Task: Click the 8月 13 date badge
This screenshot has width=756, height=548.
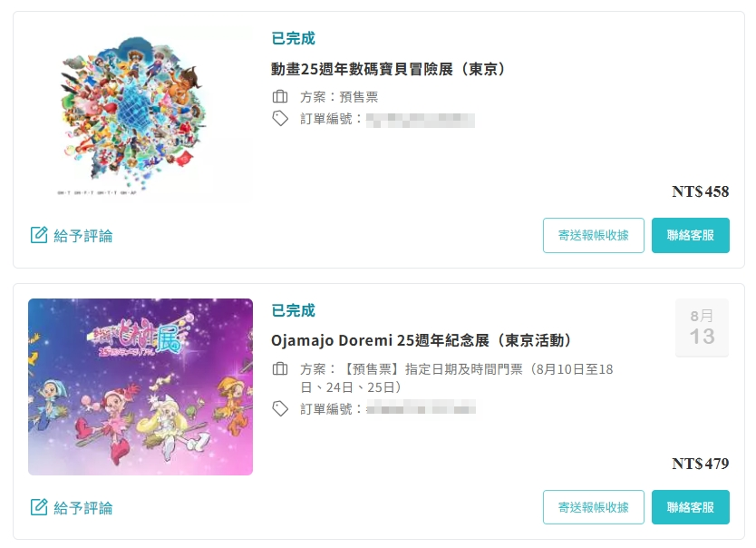Action: tap(702, 328)
